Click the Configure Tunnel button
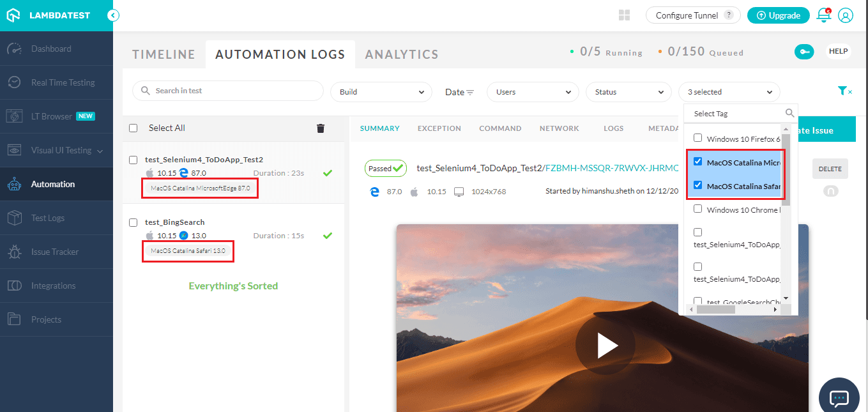The image size is (868, 412). point(693,15)
